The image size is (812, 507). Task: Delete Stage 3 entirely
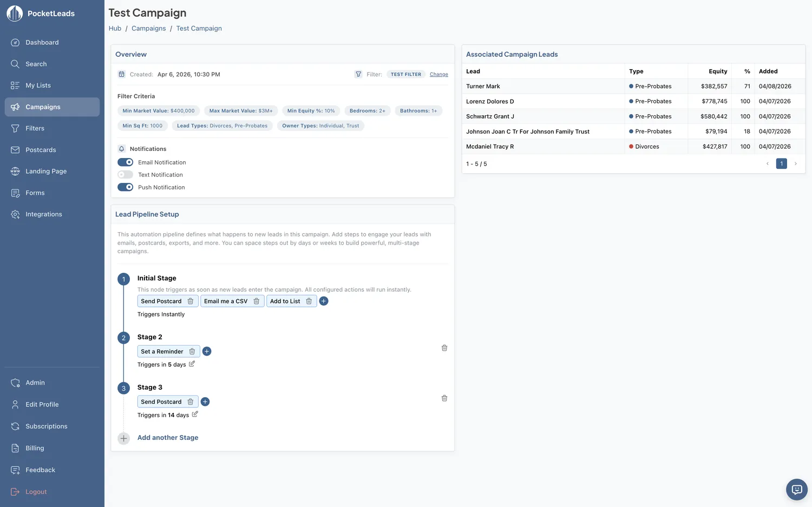pos(444,398)
